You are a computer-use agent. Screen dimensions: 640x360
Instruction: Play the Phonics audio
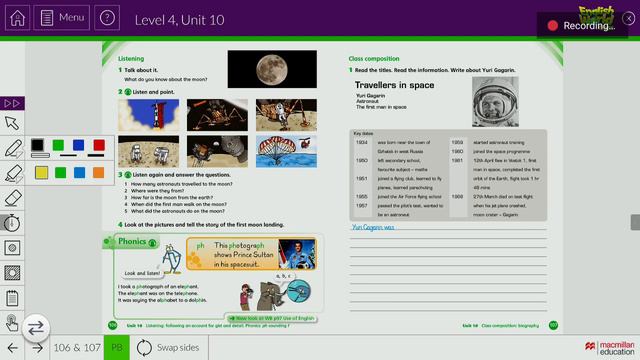(x=152, y=243)
